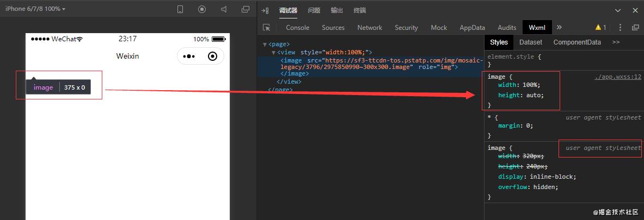Open the Audits panel
The height and width of the screenshot is (220, 644).
click(507, 28)
